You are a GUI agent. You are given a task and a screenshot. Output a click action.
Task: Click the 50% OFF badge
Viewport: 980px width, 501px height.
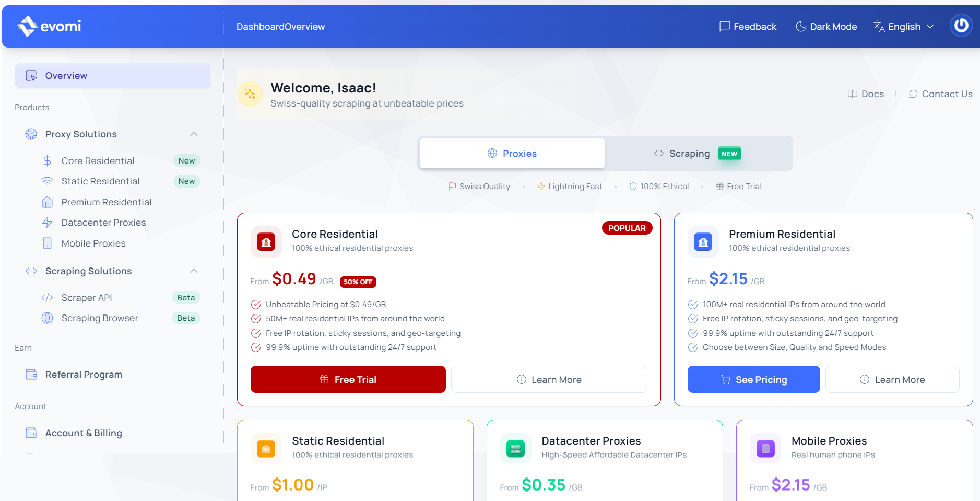[x=358, y=282]
